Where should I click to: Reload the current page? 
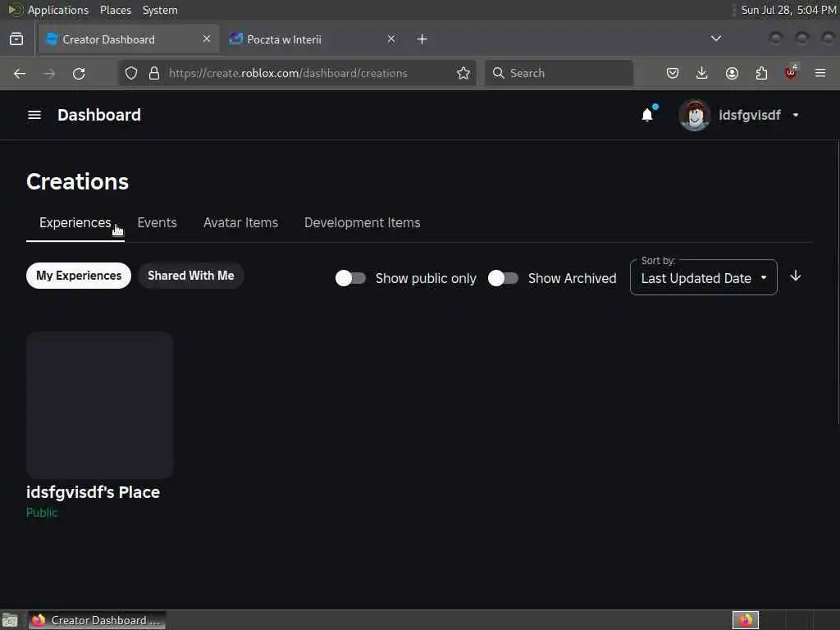coord(79,73)
